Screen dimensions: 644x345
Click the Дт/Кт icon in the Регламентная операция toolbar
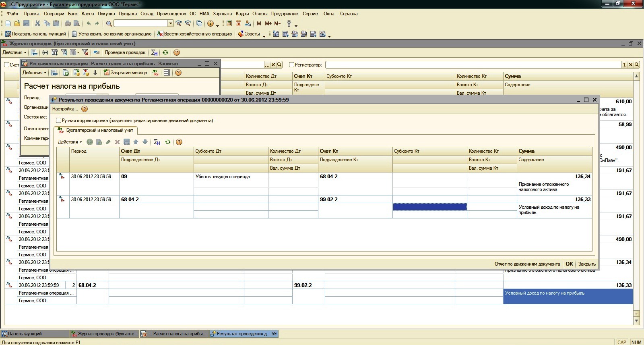pyautogui.click(x=156, y=73)
